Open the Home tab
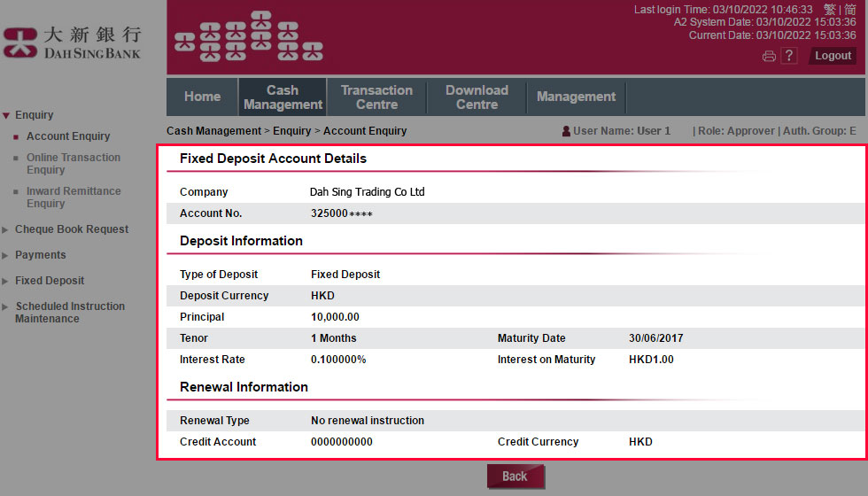 203,97
